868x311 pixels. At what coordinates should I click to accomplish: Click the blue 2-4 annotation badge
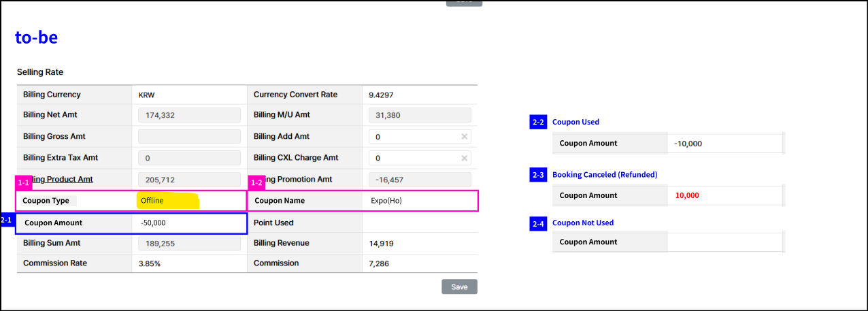tap(537, 223)
